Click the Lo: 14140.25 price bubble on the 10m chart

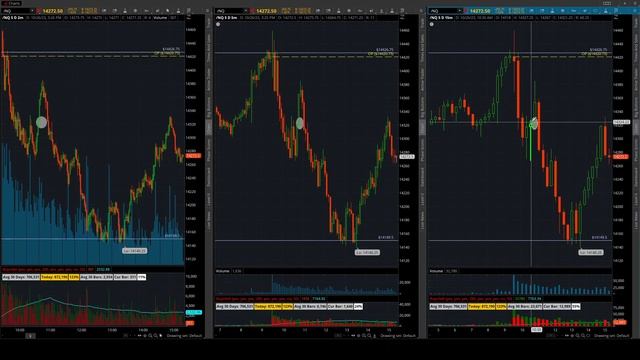590,252
